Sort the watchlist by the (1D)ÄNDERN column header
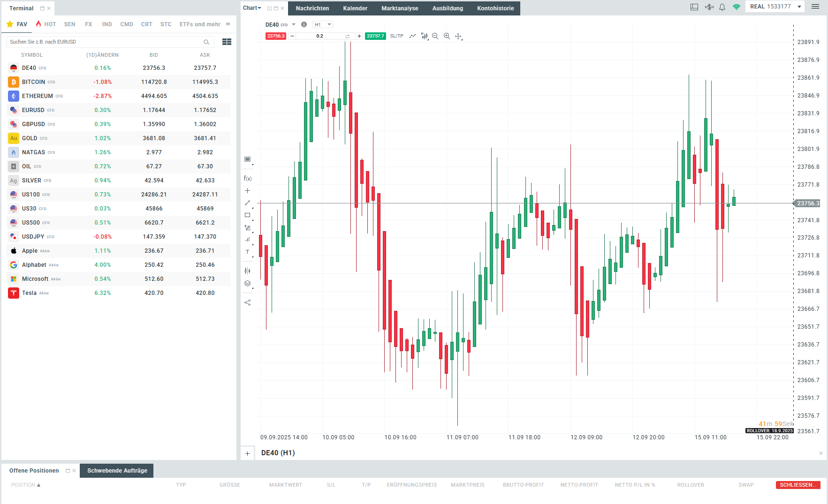The height and width of the screenshot is (504, 828). click(102, 55)
